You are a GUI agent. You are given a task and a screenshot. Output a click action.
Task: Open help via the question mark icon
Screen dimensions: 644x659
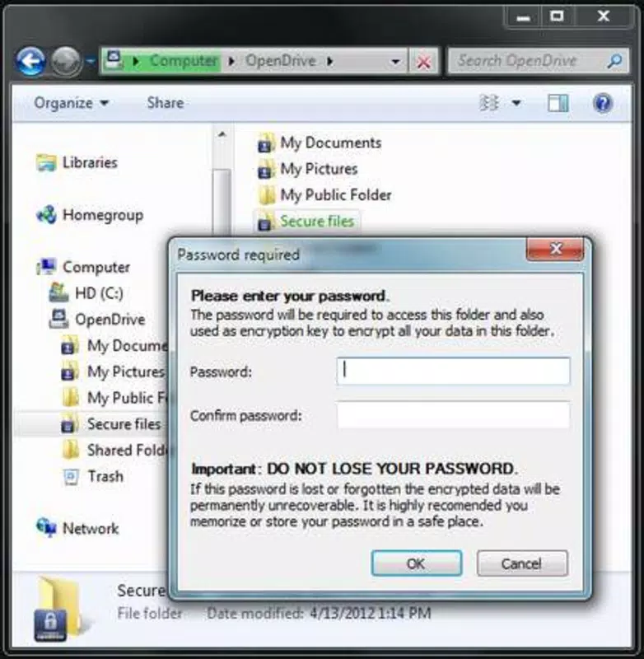point(603,104)
